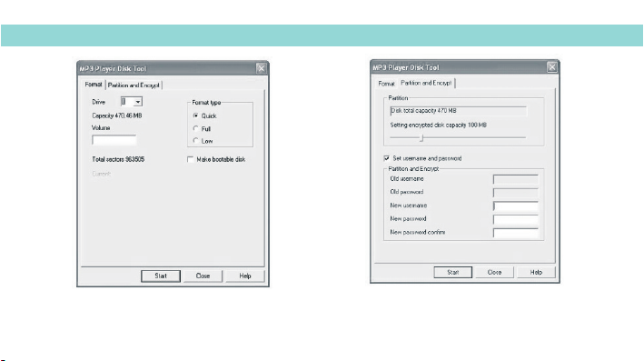Select the Full format type
The height and width of the screenshot is (361, 644).
pyautogui.click(x=195, y=129)
